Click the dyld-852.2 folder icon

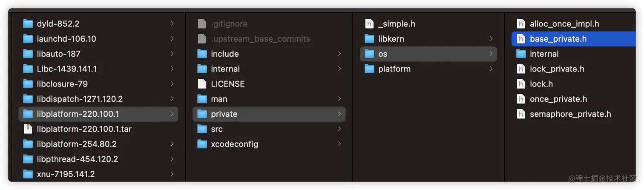28,24
